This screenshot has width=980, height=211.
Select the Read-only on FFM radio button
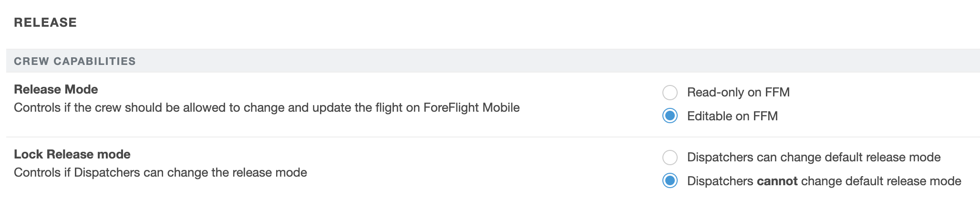click(x=670, y=93)
